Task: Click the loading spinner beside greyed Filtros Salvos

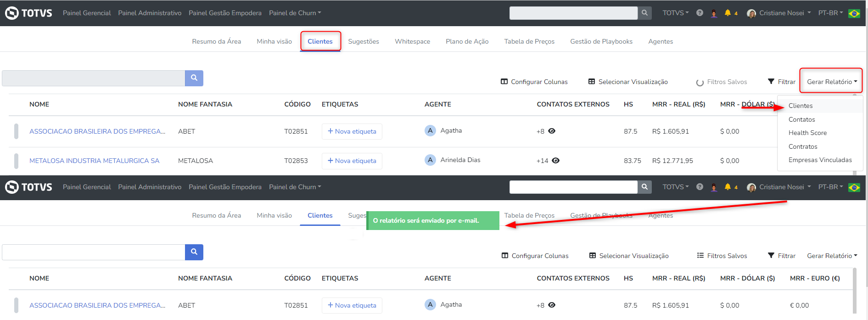Action: click(700, 83)
